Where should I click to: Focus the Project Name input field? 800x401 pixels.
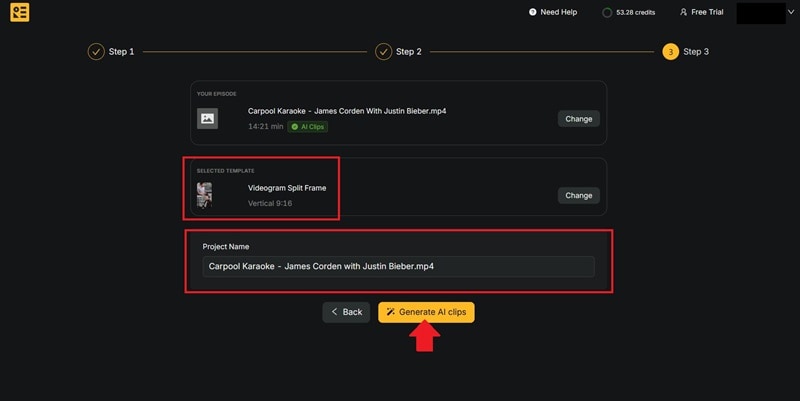[398, 266]
